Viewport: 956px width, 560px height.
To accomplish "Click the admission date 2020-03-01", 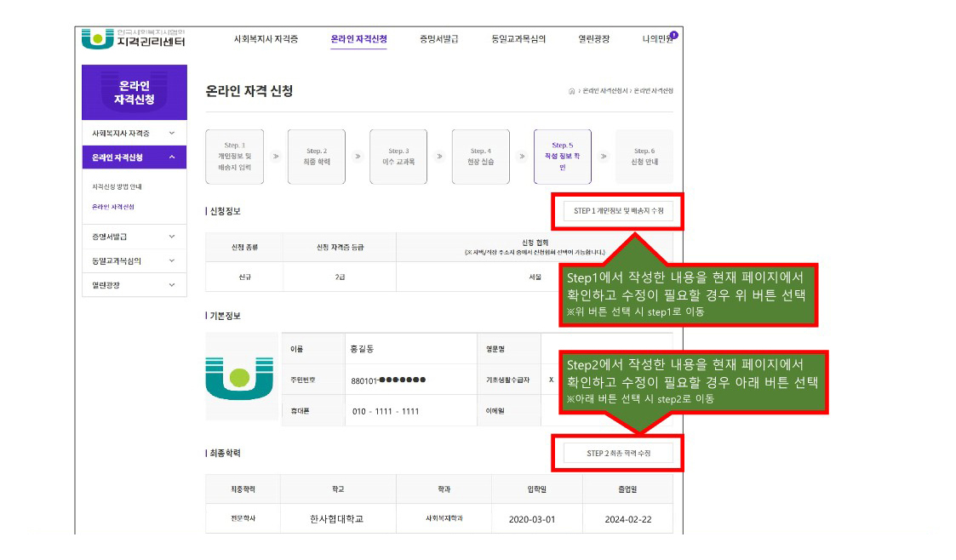I will click(x=532, y=520).
